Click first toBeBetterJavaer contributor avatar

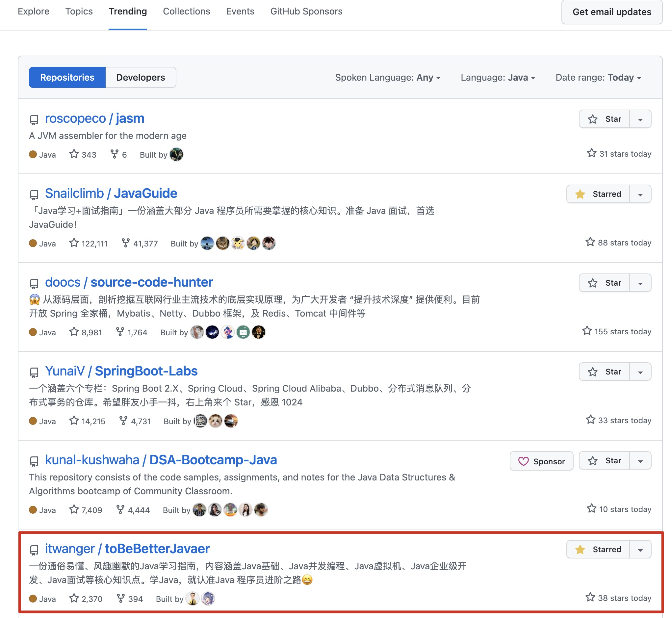[192, 599]
